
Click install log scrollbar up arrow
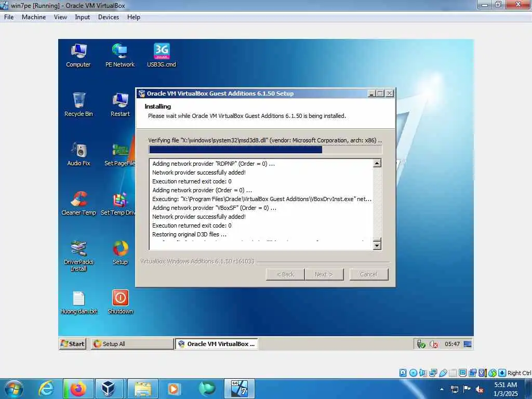coord(377,163)
